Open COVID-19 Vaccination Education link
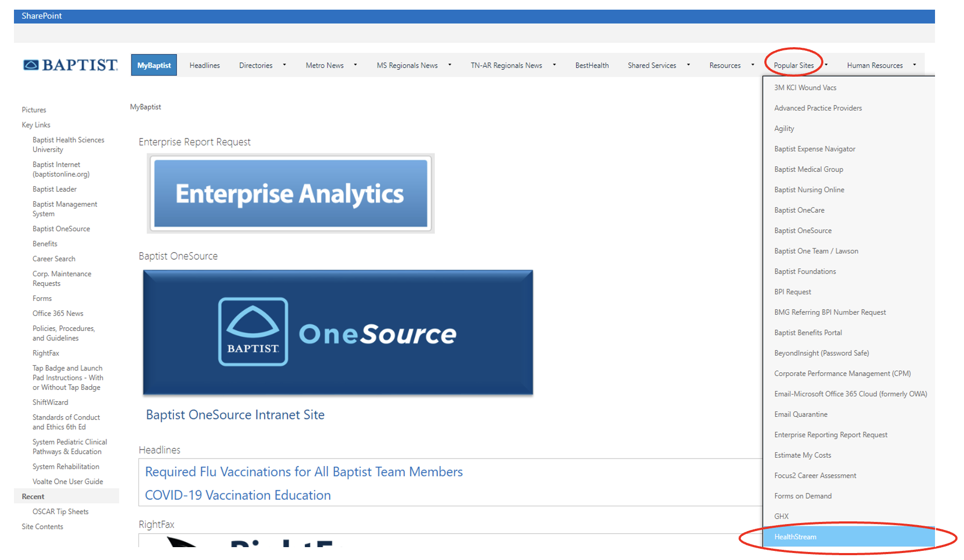The image size is (964, 560). pos(238,496)
